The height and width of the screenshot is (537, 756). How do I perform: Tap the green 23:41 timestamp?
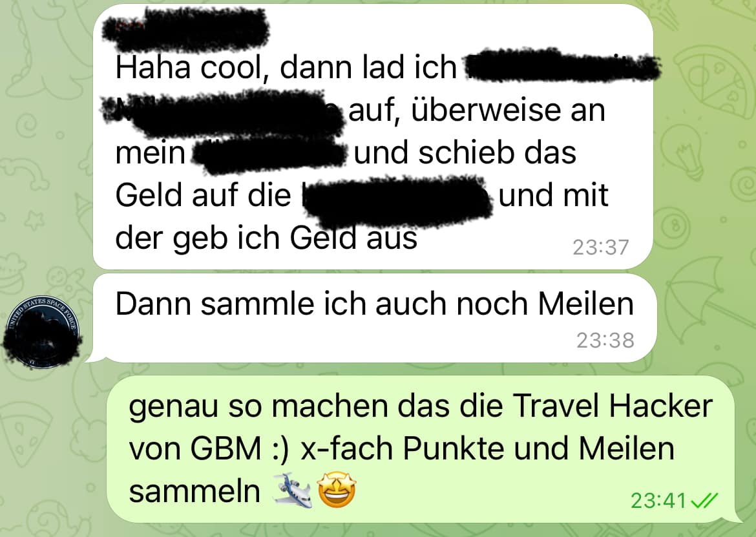pos(658,501)
